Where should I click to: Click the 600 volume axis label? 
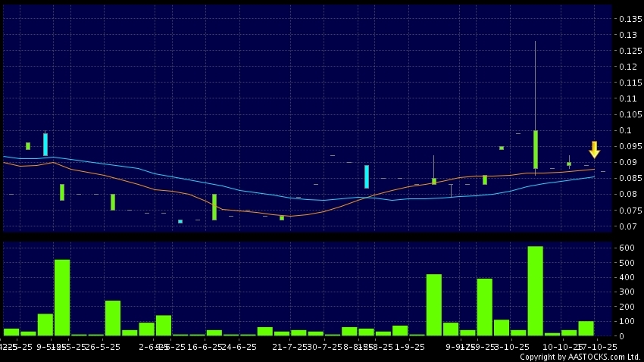coord(627,248)
